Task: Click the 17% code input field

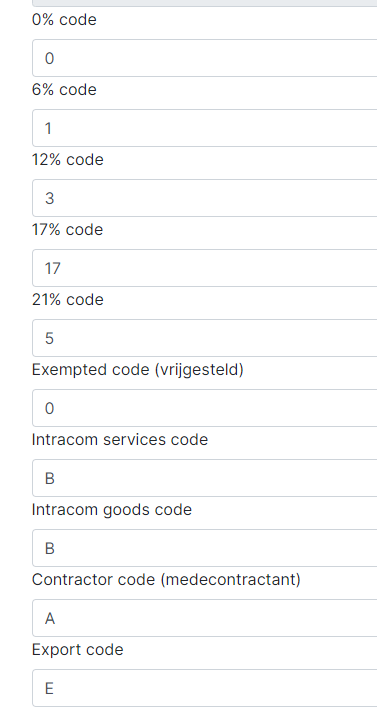Action: [x=204, y=268]
